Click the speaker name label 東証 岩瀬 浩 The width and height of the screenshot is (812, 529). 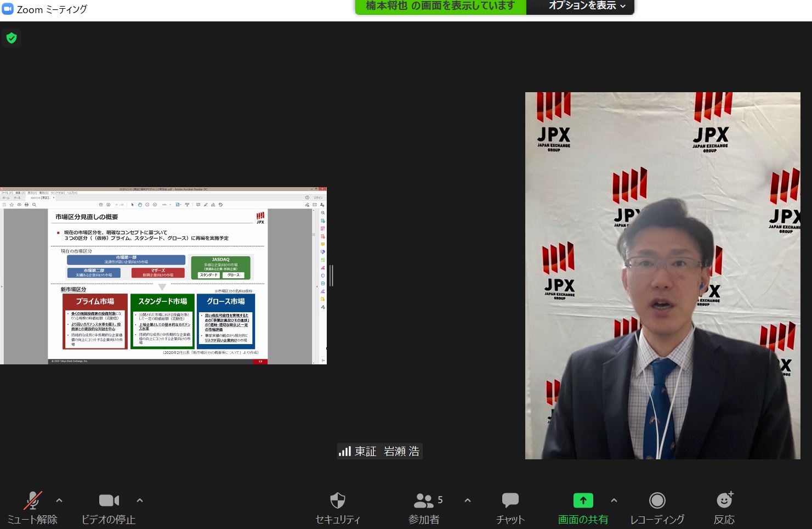click(379, 451)
